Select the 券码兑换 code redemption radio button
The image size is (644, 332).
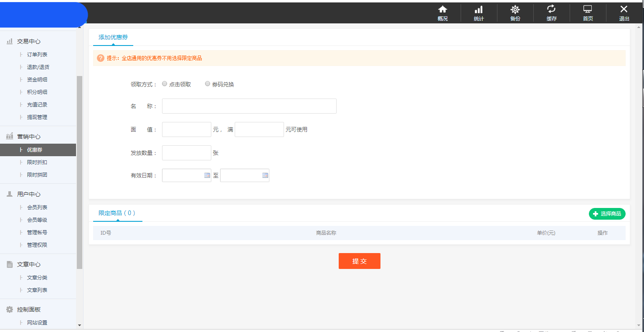tap(208, 84)
